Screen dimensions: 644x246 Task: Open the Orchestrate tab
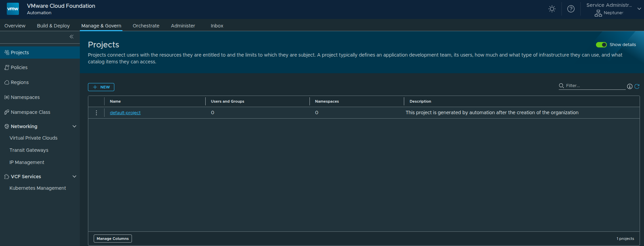pyautogui.click(x=146, y=26)
